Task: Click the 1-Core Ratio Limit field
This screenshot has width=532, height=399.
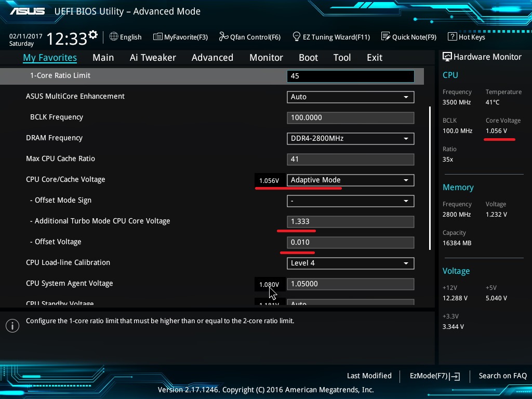Action: coord(351,76)
